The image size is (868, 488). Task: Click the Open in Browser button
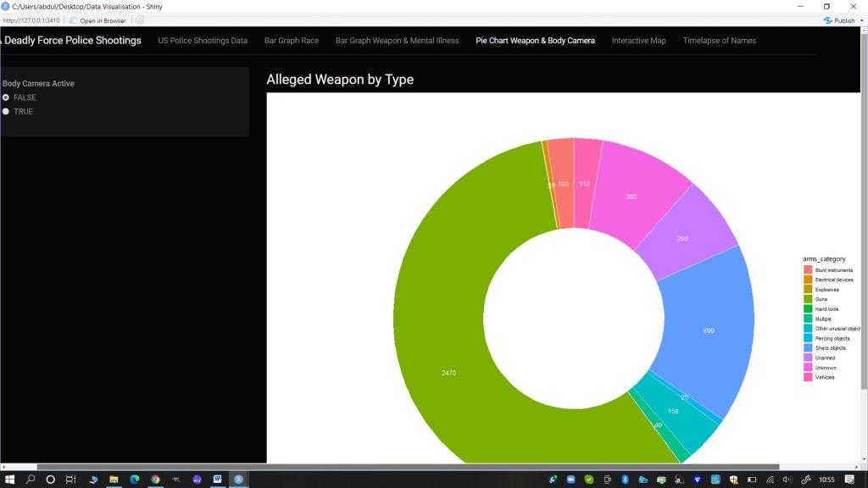[x=97, y=20]
